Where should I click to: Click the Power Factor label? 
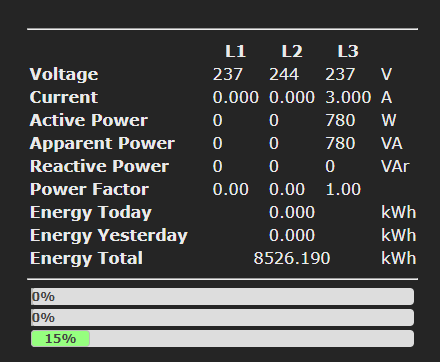(89, 189)
